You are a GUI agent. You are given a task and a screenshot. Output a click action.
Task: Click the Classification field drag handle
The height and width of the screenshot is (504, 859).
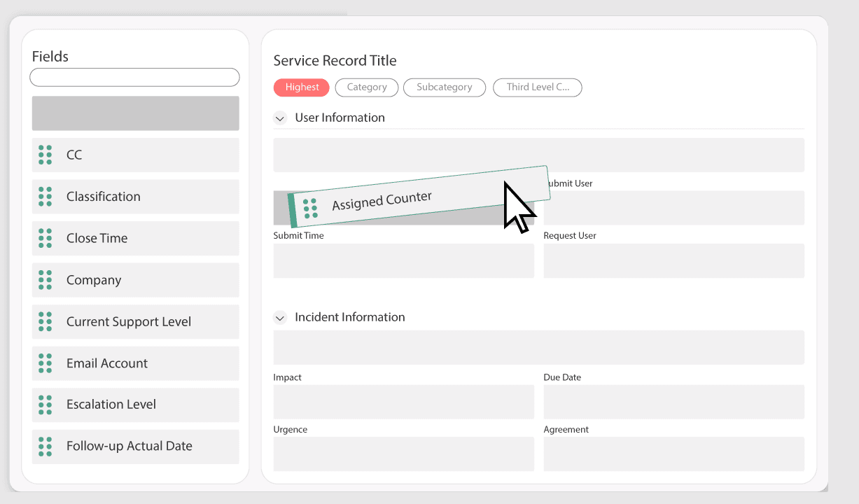pyautogui.click(x=46, y=197)
